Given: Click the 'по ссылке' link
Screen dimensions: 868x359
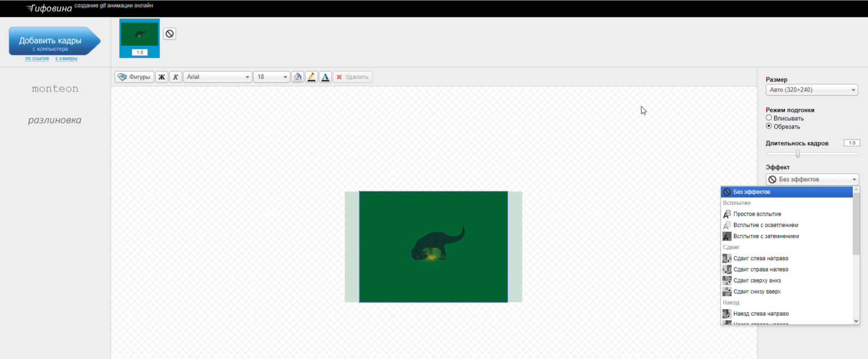Looking at the screenshot, I should (37, 59).
